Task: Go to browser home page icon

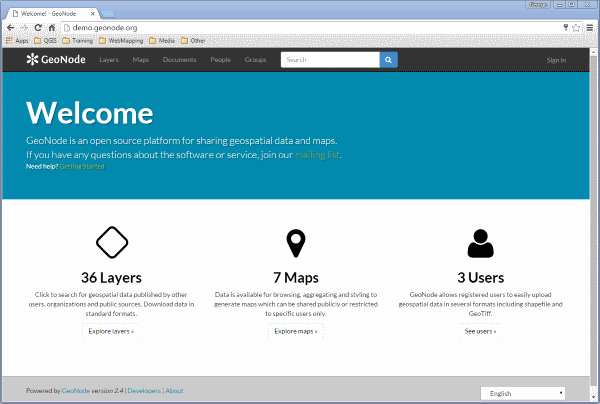Action: (x=52, y=28)
